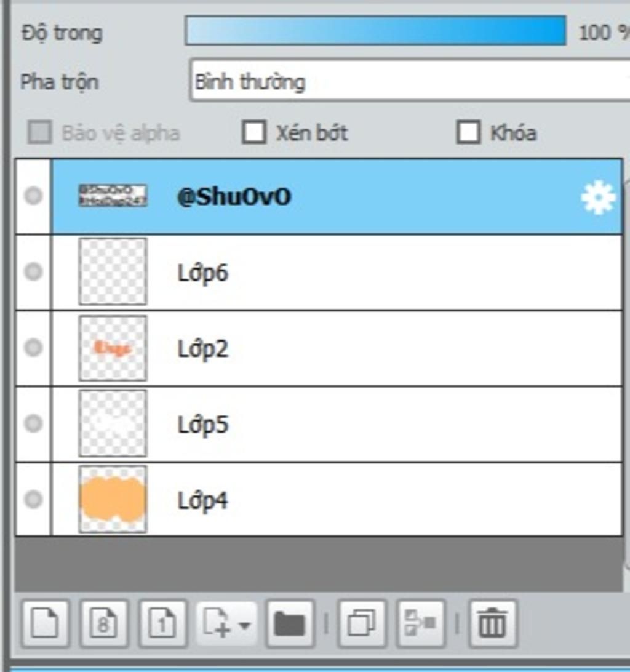The image size is (630, 672).
Task: Delete the selected layer
Action: 492,624
